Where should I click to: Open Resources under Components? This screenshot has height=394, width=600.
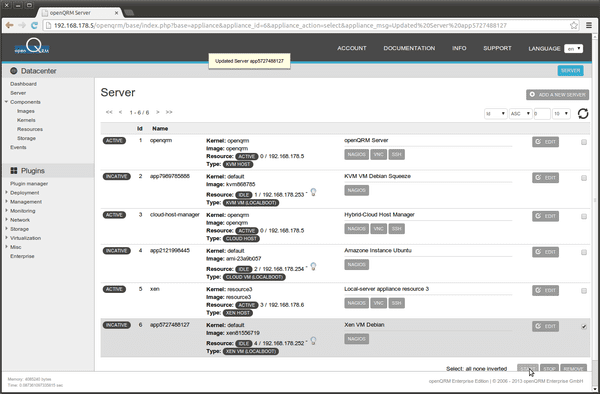30,129
